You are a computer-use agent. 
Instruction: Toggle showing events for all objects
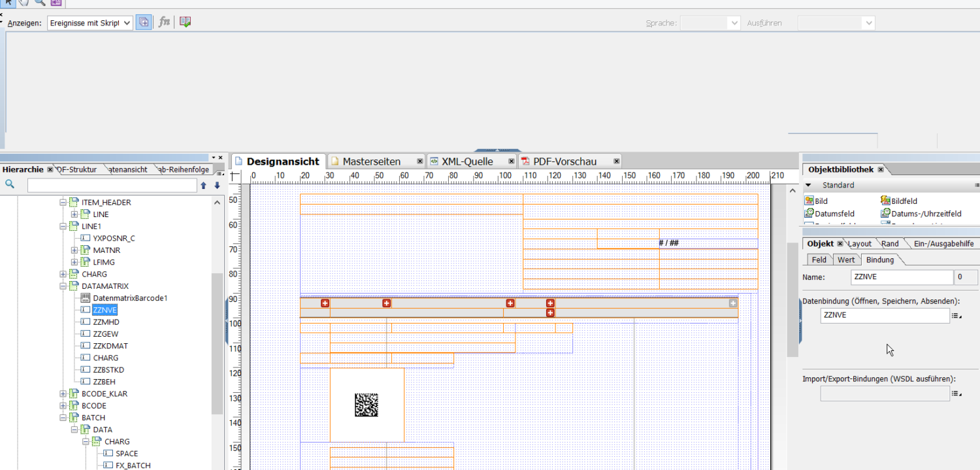143,22
